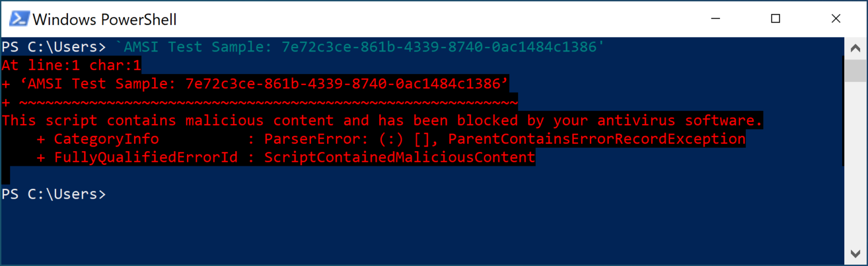Click the ParentContainsErrorRecordException text
Screen dimensions: 868x266
point(597,139)
